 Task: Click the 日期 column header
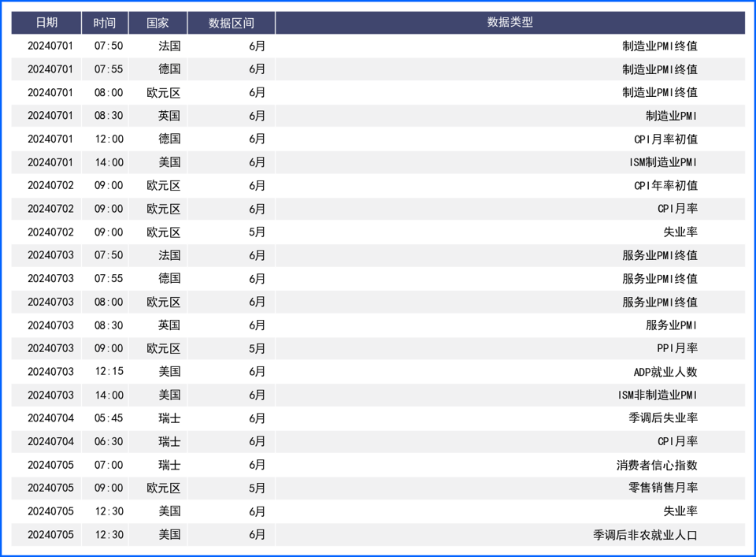pos(46,23)
